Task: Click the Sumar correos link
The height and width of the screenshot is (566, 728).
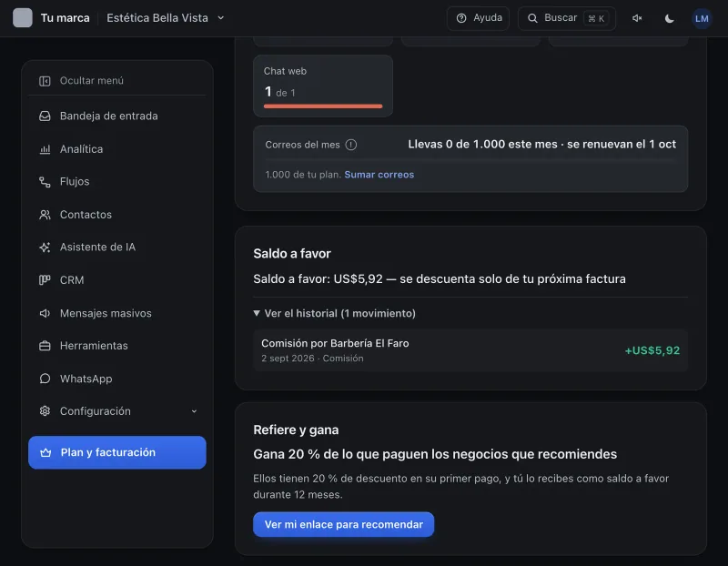Action: pyautogui.click(x=379, y=175)
